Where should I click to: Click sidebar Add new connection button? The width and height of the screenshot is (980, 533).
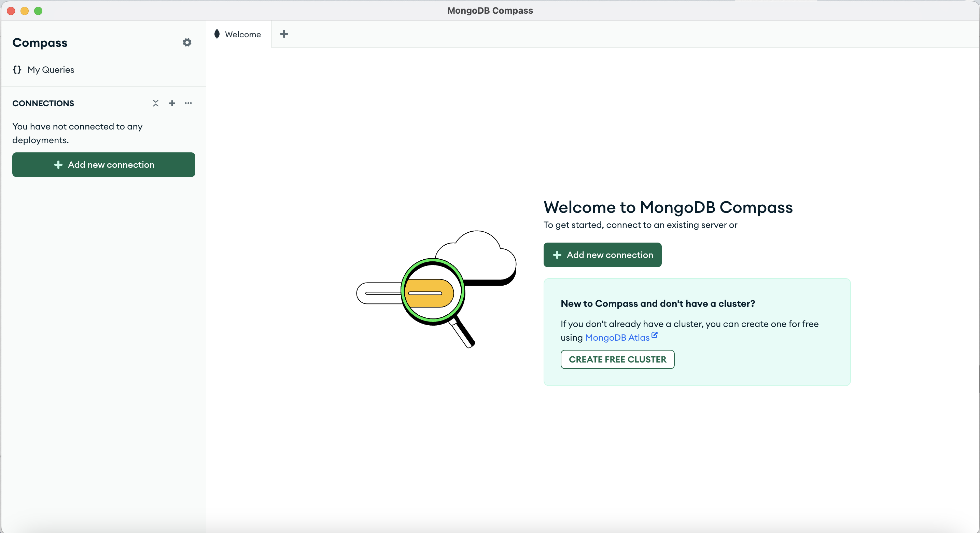click(103, 164)
